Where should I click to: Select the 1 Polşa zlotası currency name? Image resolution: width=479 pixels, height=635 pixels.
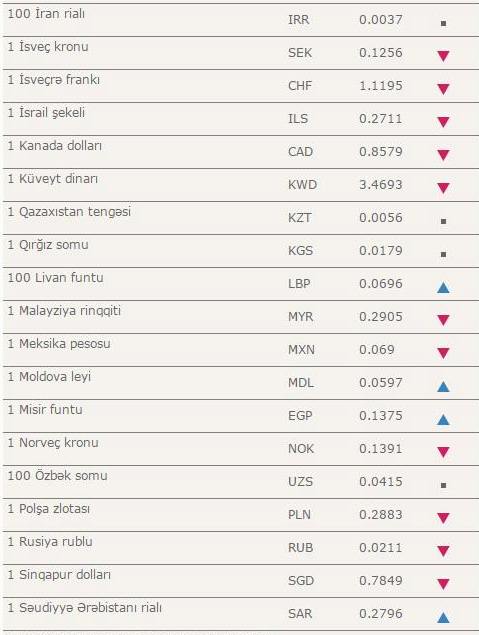[x=49, y=509]
